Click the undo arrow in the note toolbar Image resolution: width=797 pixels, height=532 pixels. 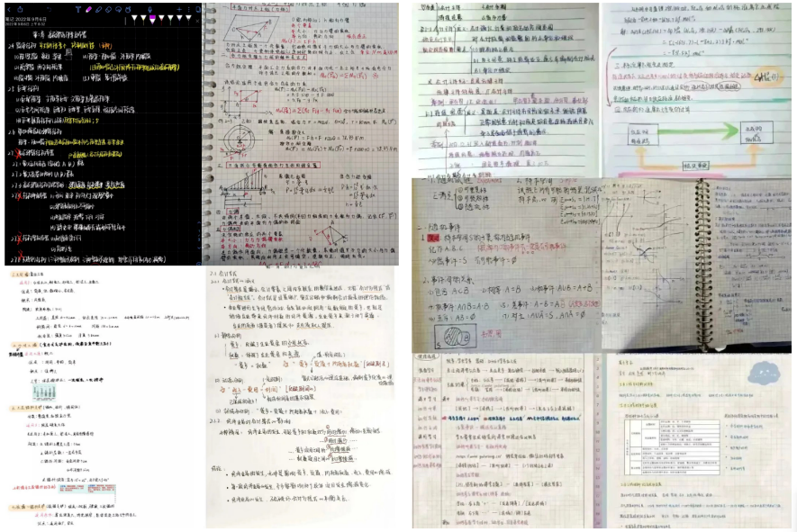[x=49, y=9]
